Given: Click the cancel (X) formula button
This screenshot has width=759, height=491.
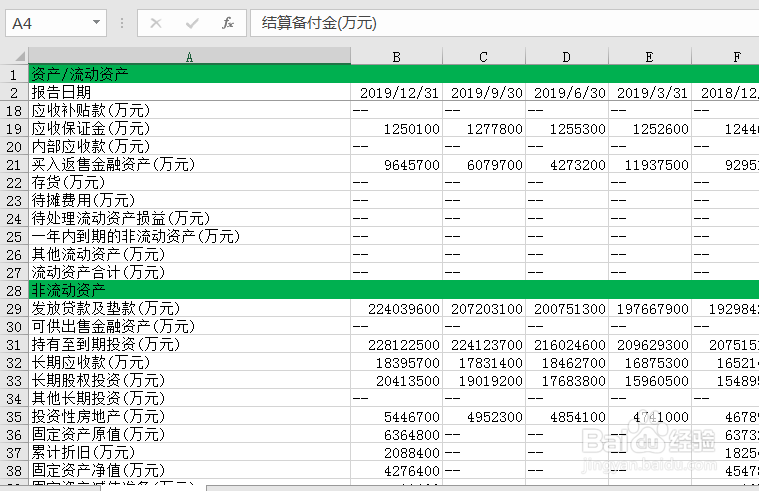Looking at the screenshot, I should [x=156, y=23].
